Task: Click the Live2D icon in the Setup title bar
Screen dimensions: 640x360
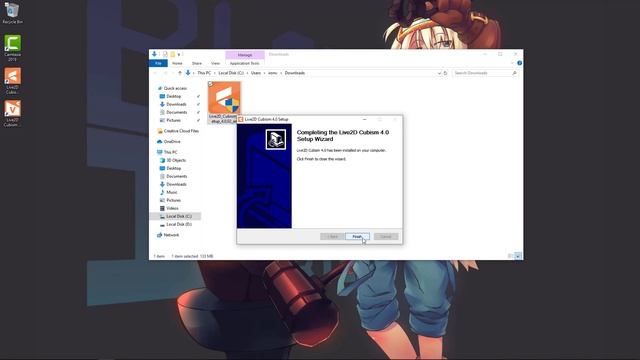Action: click(x=240, y=119)
